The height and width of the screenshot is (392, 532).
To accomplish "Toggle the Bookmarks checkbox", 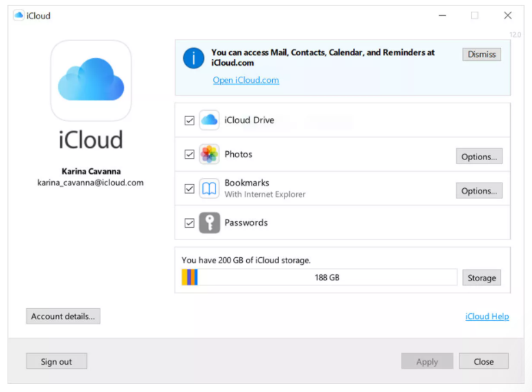I will (x=189, y=189).
